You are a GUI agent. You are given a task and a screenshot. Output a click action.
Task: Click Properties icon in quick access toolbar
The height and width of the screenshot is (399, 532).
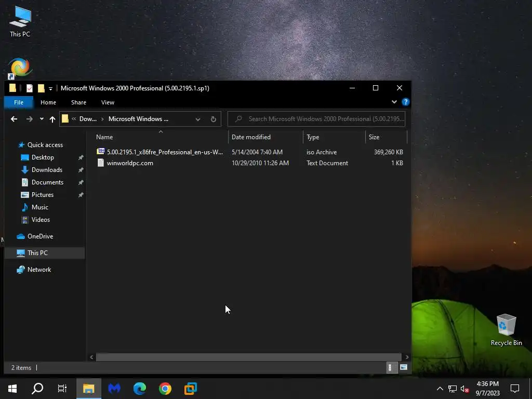30,88
